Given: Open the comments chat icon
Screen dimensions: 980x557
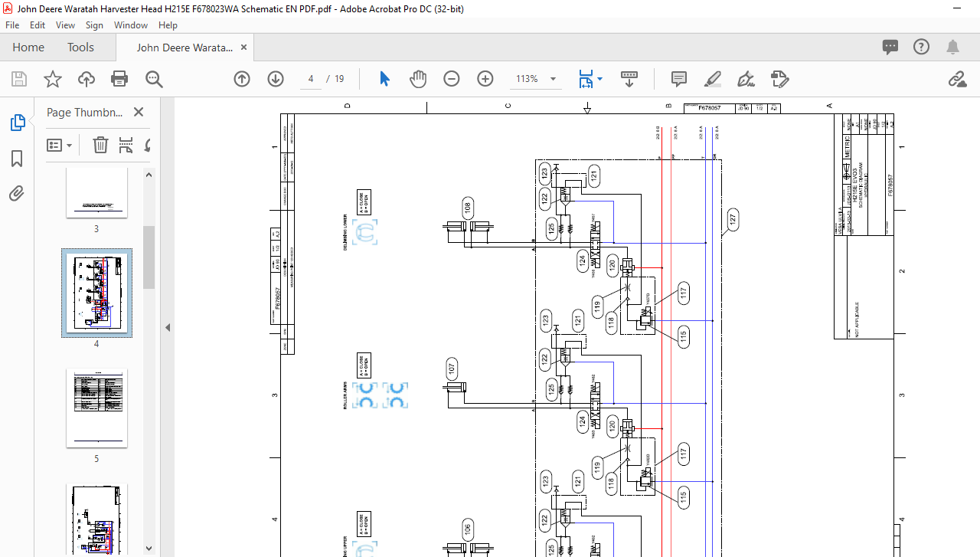Looking at the screenshot, I should tap(890, 48).
